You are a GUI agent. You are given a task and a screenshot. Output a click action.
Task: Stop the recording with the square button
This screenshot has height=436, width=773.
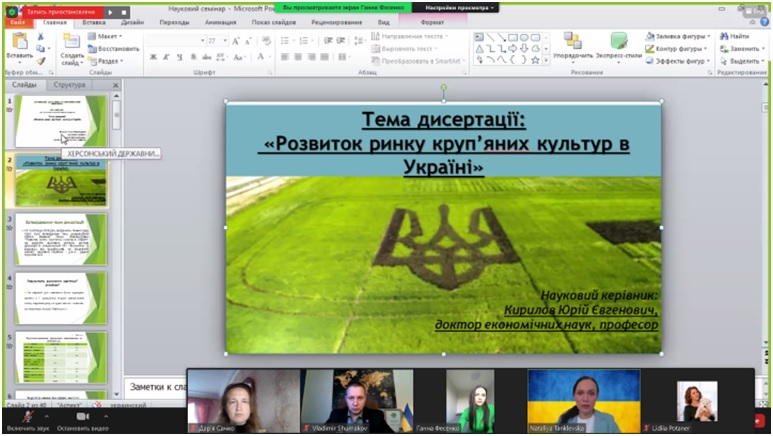(x=124, y=12)
